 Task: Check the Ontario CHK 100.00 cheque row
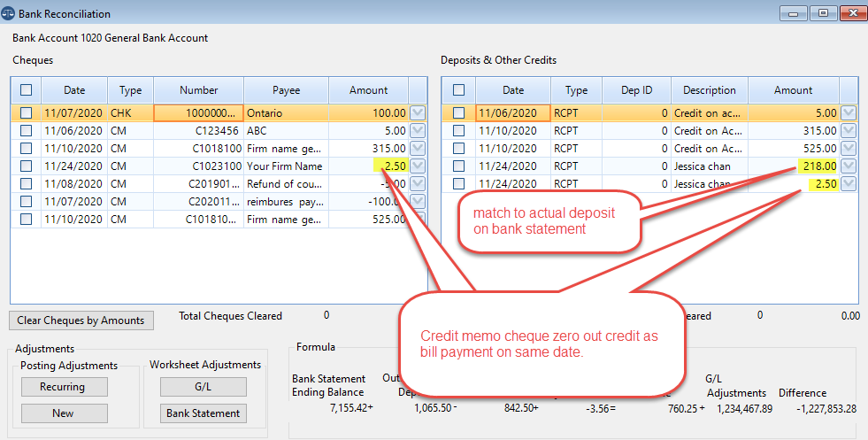pos(26,113)
